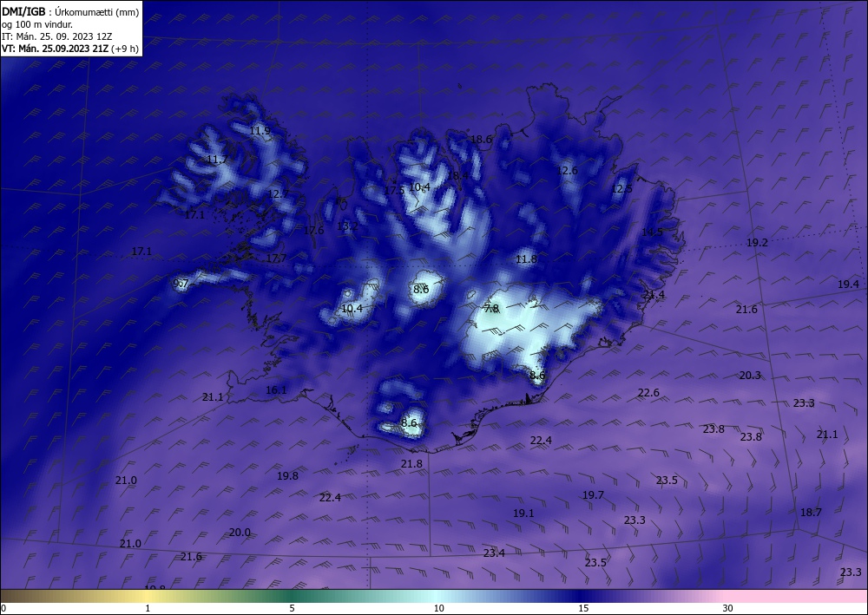Click the map value '13.2'
Viewport: 868px width, 615px height.
(x=347, y=226)
